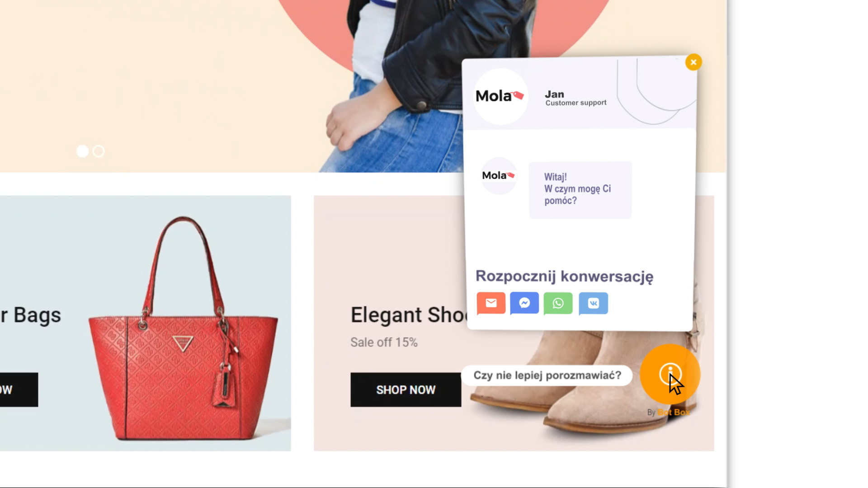Click the "Sale off 15%" promo text
The image size is (868, 488).
pos(384,342)
